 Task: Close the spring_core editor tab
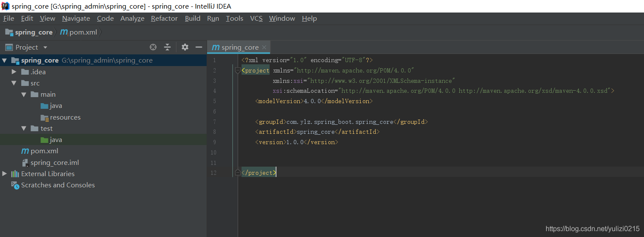(264, 47)
